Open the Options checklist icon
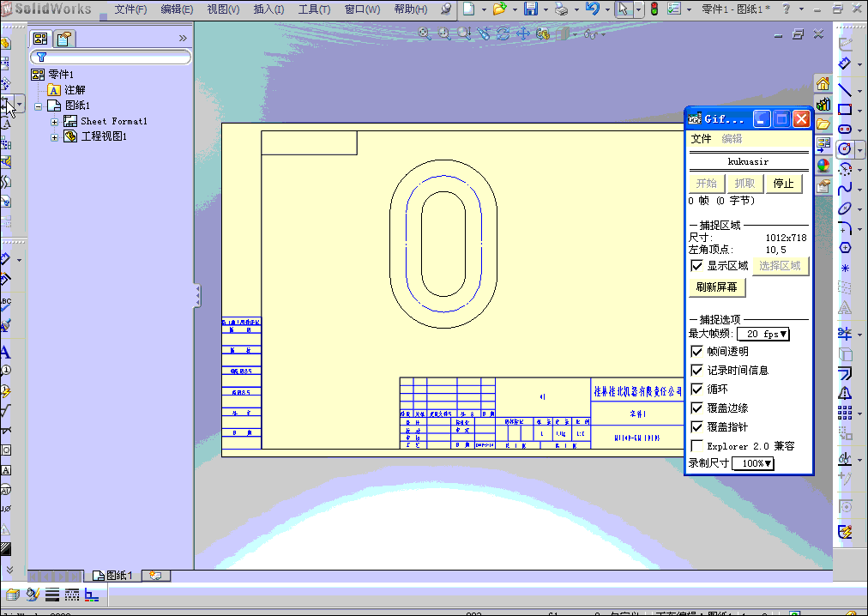The height and width of the screenshot is (616, 868). [x=673, y=9]
